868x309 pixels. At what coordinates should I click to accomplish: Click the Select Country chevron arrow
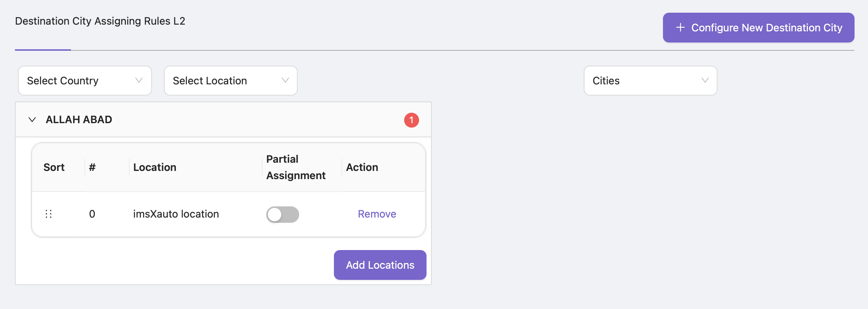point(139,81)
